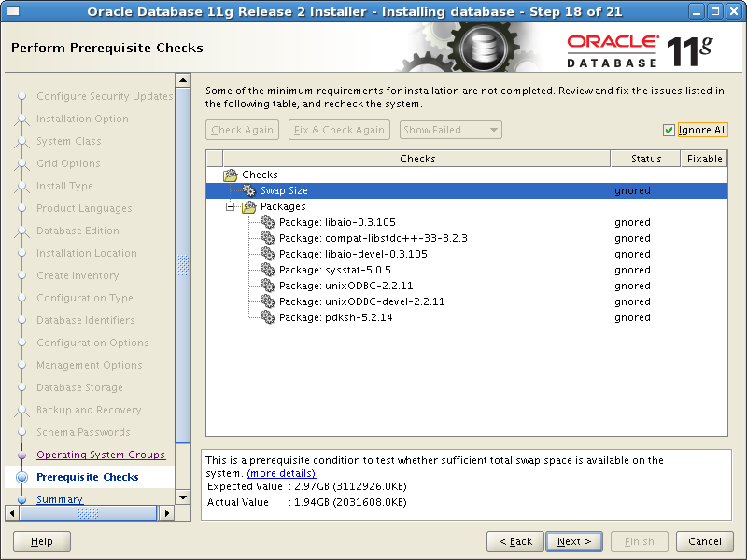Viewport: 747px width, 560px height.
Task: Open the window menu icon in title bar
Action: [12, 11]
